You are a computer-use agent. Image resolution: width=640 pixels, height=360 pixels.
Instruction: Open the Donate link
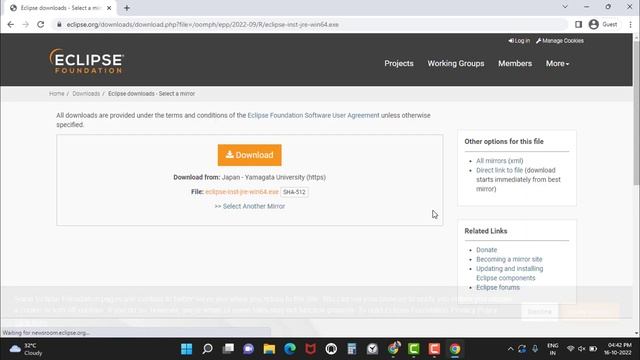[x=487, y=250]
